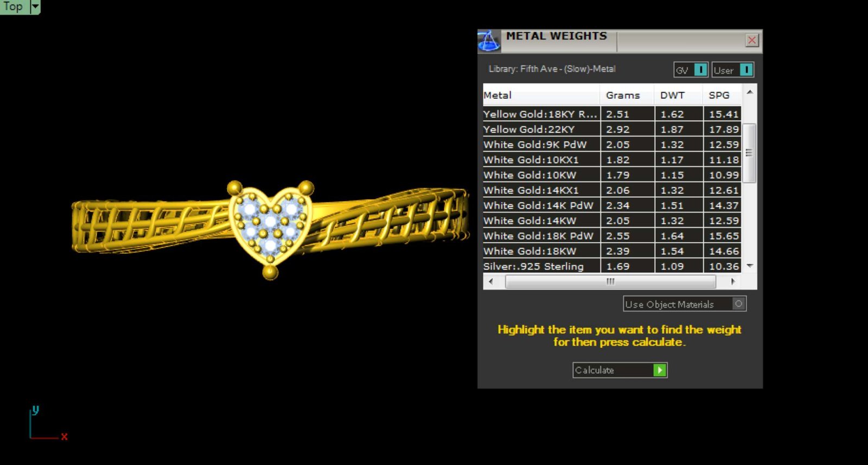Click the horizontal scrollbar thumb
The width and height of the screenshot is (868, 465).
tap(610, 281)
